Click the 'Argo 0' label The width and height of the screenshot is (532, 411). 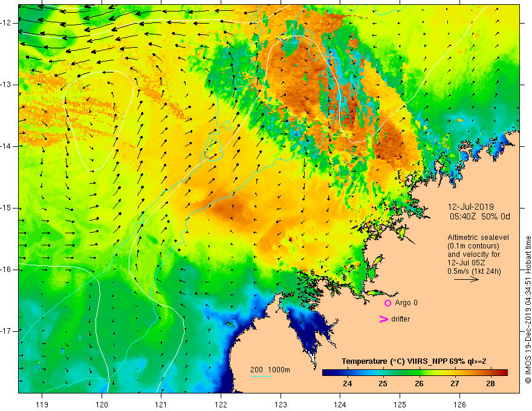406,303
